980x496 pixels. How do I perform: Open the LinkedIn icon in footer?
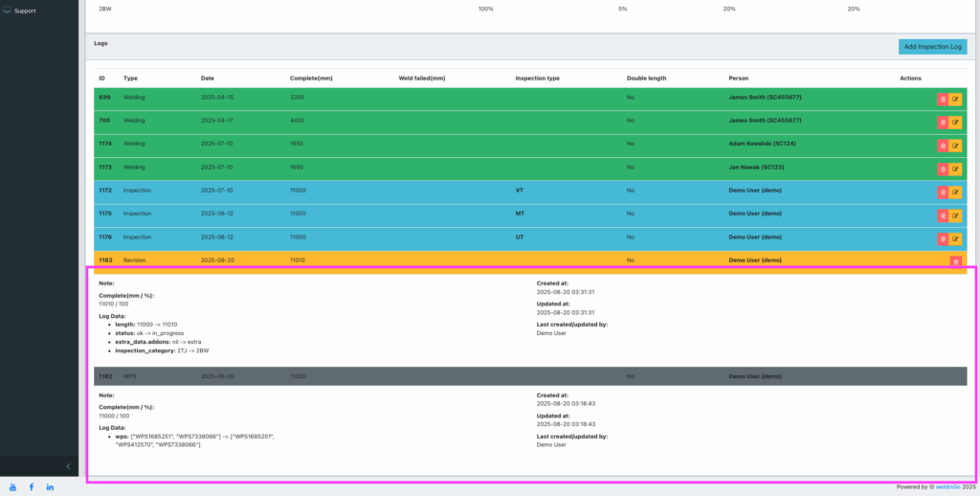(x=50, y=486)
